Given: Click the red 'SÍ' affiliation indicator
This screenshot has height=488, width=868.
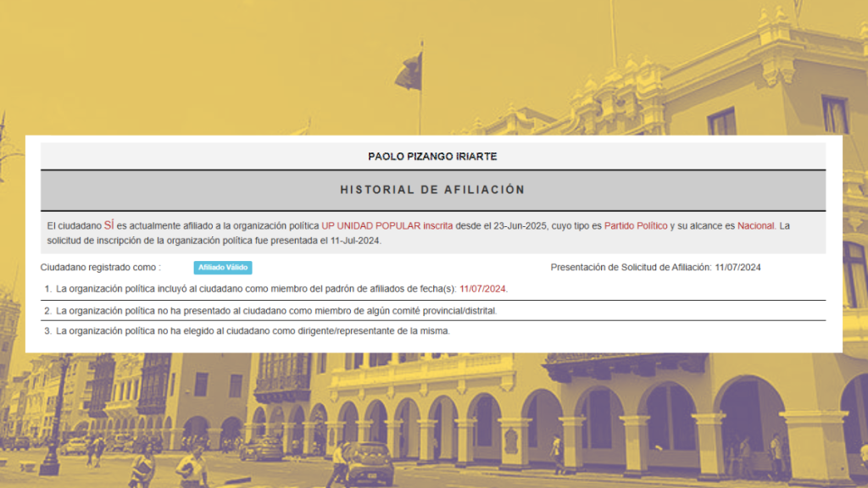Looking at the screenshot, I should (108, 225).
